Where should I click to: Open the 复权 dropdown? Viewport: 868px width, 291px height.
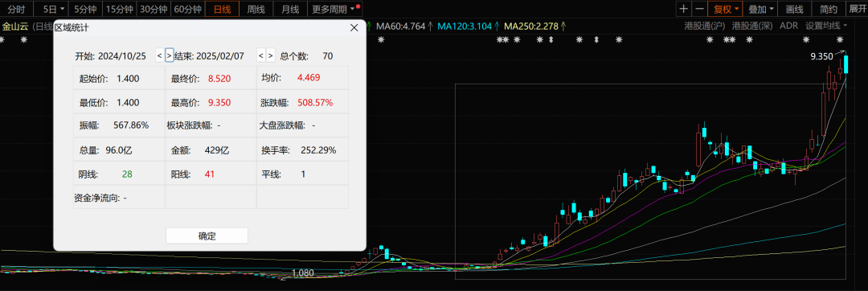coord(726,9)
